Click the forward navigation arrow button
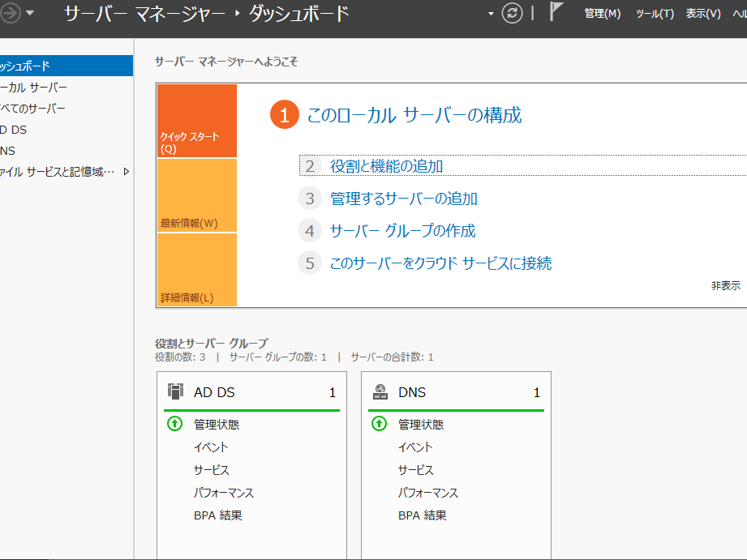The width and height of the screenshot is (747, 560). click(x=10, y=13)
